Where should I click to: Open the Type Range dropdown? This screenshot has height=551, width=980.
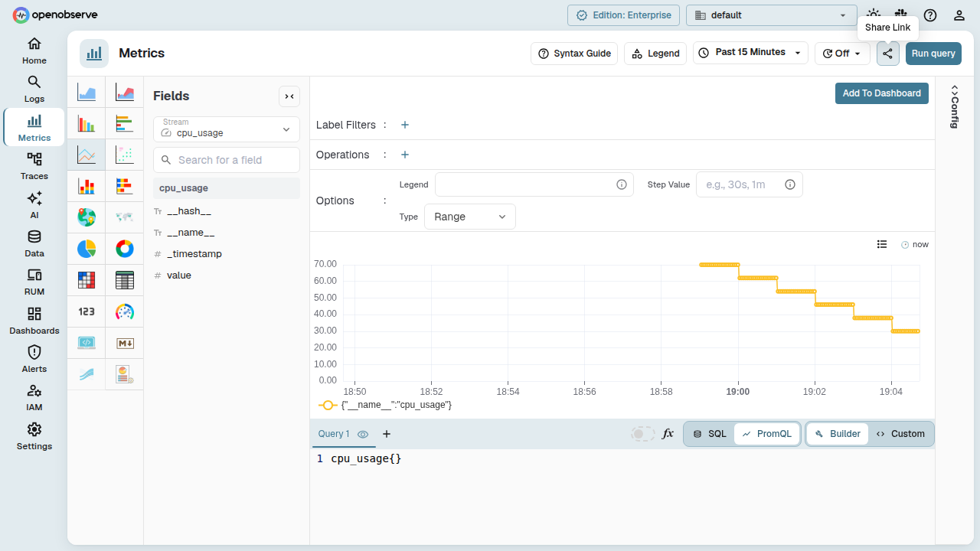click(470, 217)
